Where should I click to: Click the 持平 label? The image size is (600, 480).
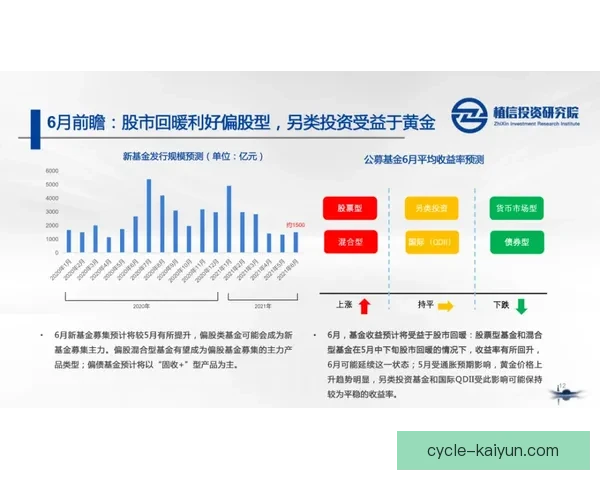pos(426,305)
